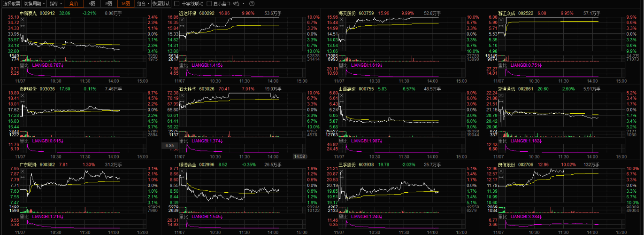Click stock code 603759
This screenshot has height=235, width=644.
(x=366, y=13)
